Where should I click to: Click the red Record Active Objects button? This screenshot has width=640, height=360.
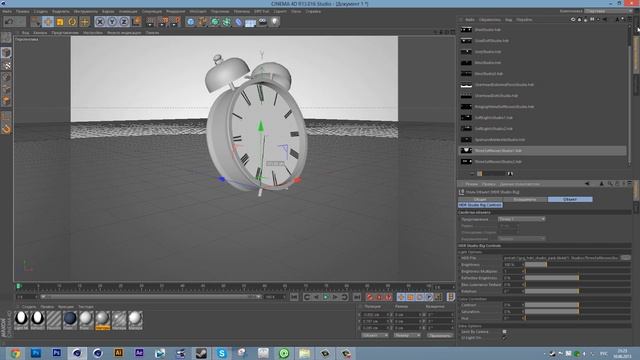tap(369, 297)
